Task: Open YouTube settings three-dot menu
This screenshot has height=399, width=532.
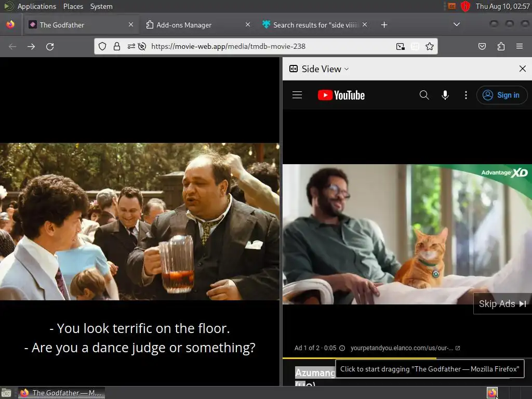Action: tap(466, 95)
